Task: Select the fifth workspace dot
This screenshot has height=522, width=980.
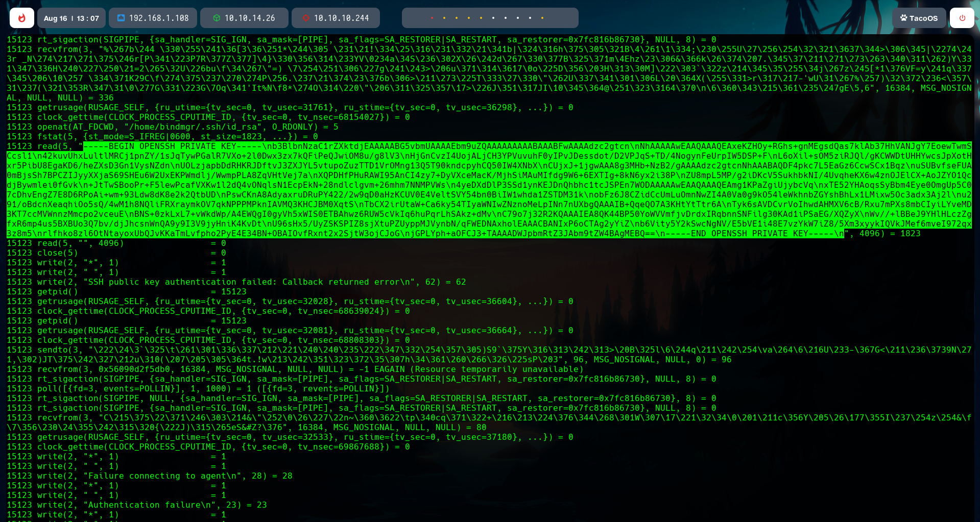Action: [x=481, y=18]
